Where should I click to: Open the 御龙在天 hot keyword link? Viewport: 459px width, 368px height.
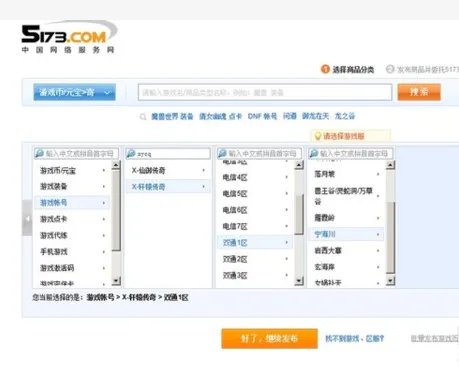pyautogui.click(x=315, y=116)
